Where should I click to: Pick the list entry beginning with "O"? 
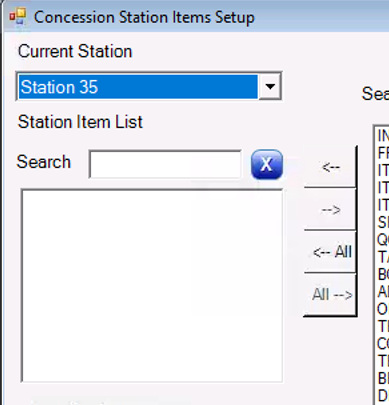383,309
